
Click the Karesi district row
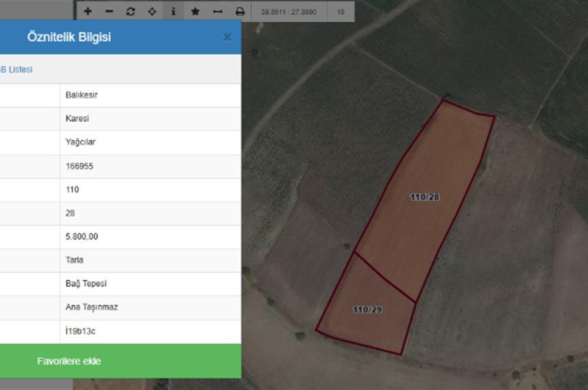coord(78,119)
